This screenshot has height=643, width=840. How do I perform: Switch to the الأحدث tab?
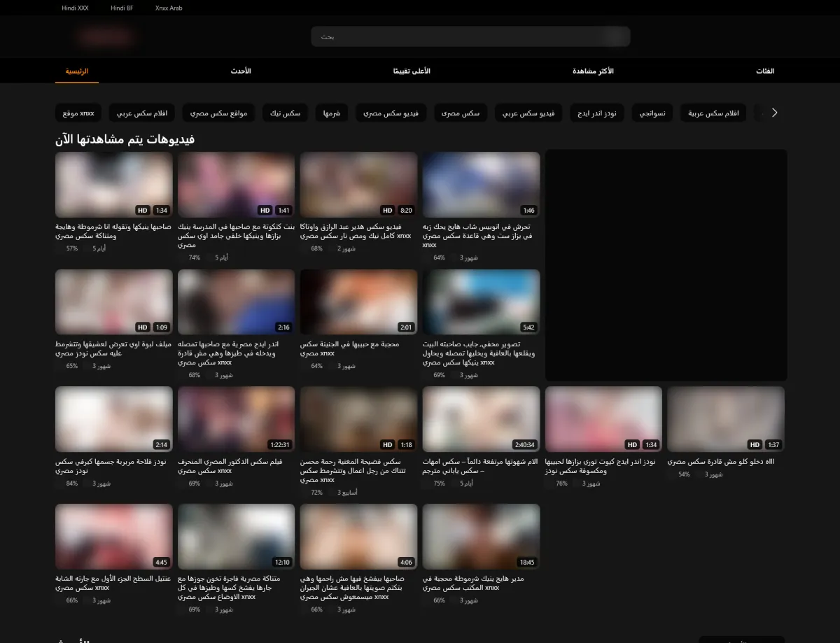coord(241,71)
